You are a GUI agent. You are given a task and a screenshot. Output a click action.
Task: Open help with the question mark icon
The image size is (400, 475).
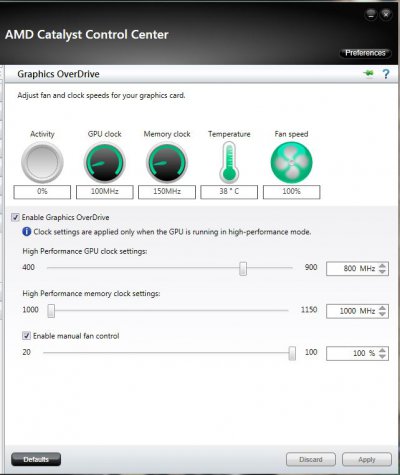386,74
